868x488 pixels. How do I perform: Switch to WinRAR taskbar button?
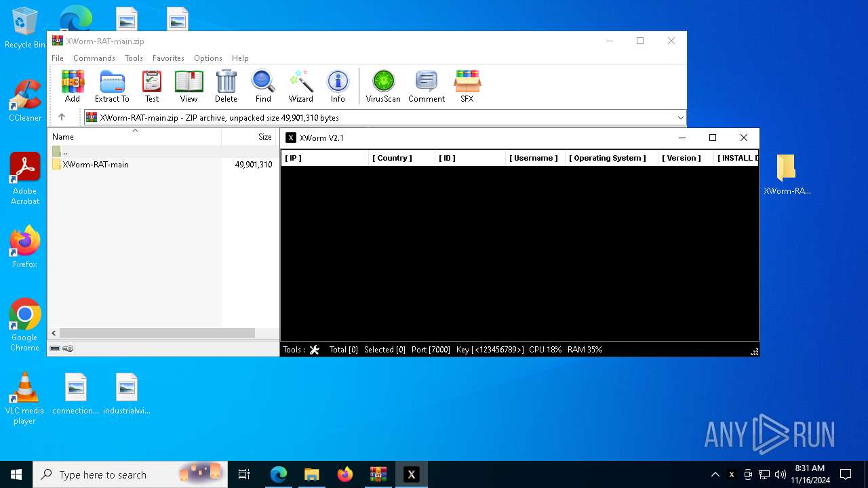point(378,474)
